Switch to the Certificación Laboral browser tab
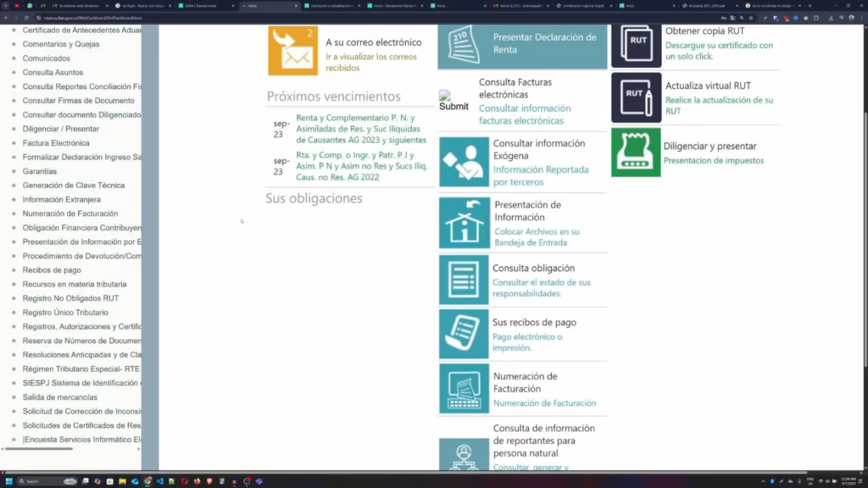 click(x=583, y=6)
